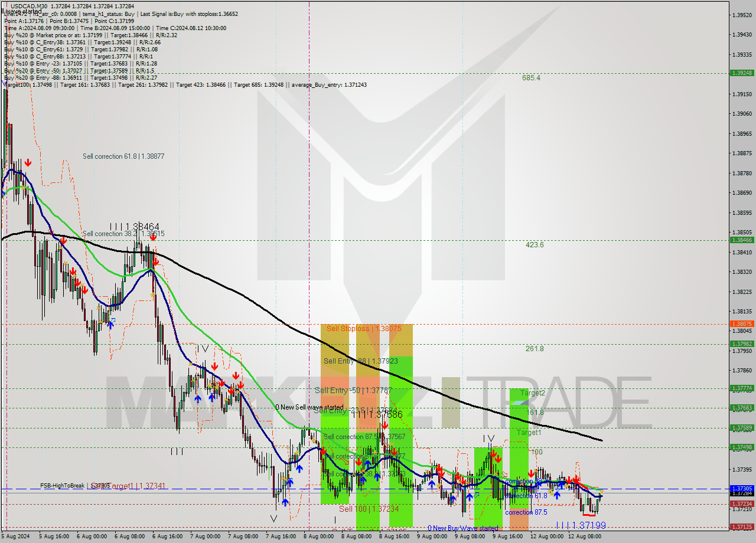Click the green 1.37498 price tag
This screenshot has width=756, height=543.
click(x=741, y=447)
